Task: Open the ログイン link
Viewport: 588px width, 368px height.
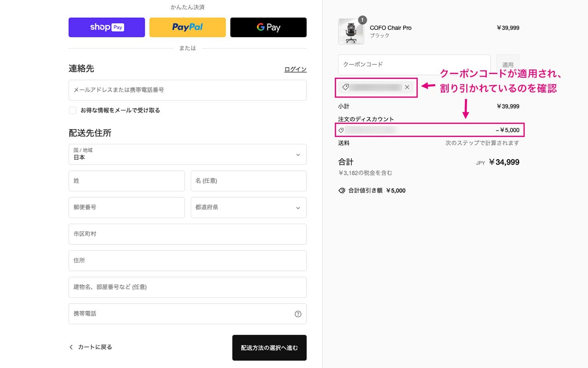Action: pos(294,69)
